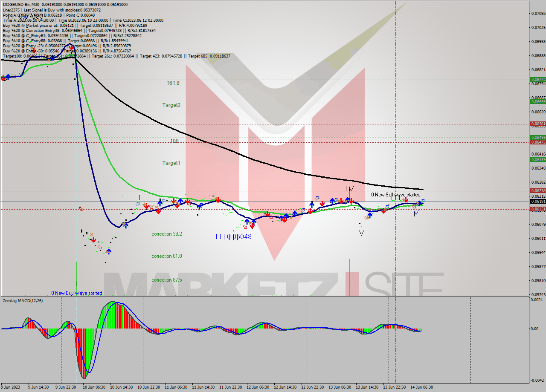
Task: Select '9 Jun 22:30' on time axis
Action: click(x=65, y=387)
